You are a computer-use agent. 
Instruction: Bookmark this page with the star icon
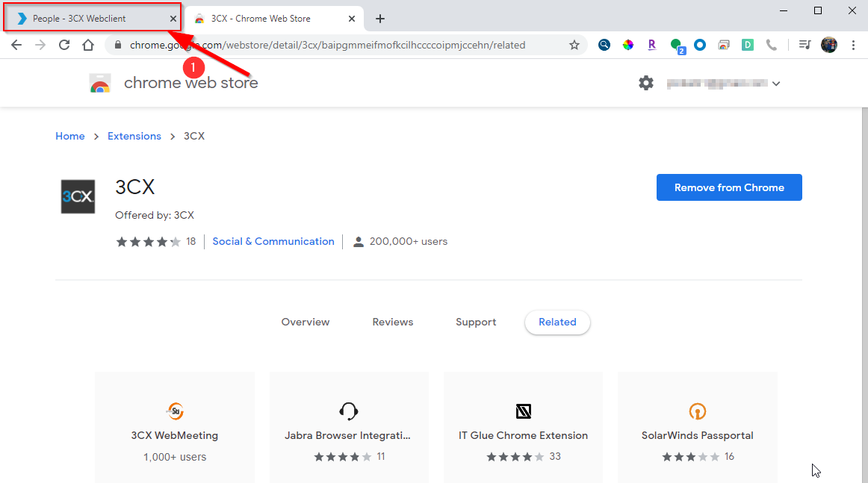click(x=574, y=45)
